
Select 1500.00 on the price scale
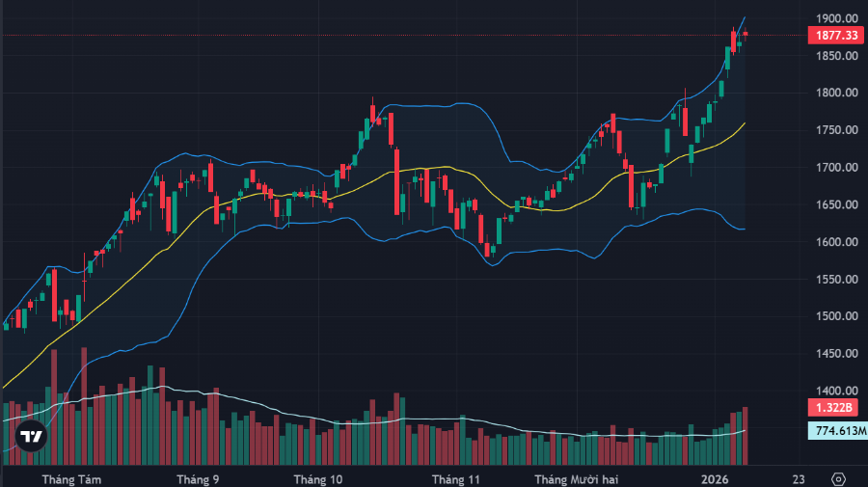point(835,316)
